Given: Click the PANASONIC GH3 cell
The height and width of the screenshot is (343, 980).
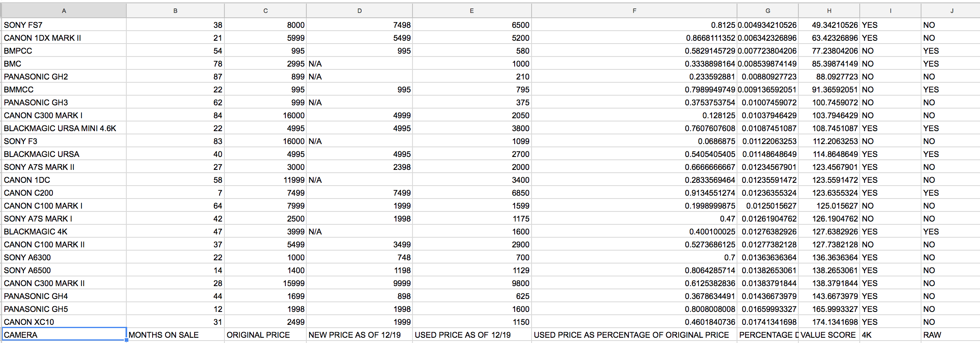Looking at the screenshot, I should pyautogui.click(x=64, y=102).
